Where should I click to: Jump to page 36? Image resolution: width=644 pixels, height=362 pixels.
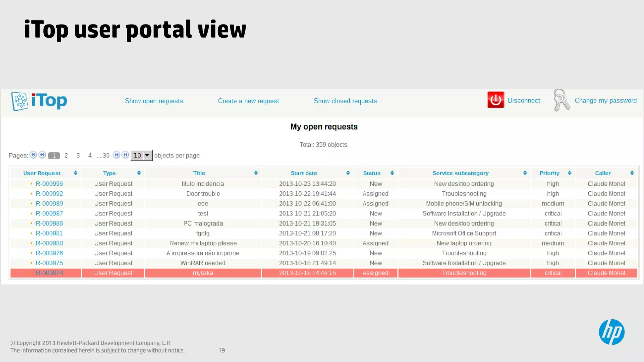[106, 156]
